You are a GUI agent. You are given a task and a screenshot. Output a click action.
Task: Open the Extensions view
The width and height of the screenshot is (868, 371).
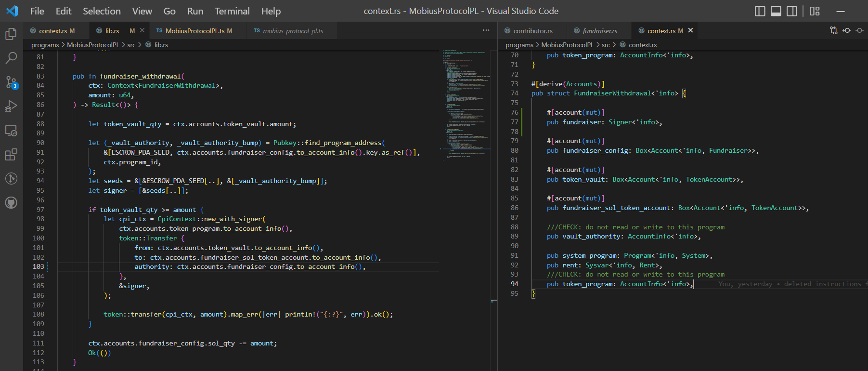[x=11, y=155]
